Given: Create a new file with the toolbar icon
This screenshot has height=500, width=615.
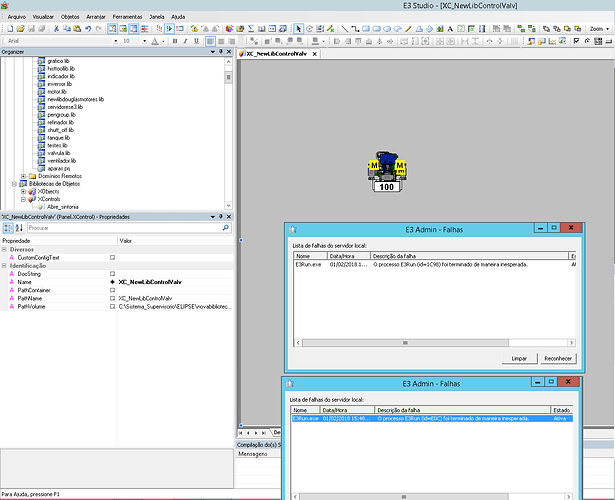Looking at the screenshot, I should (10, 29).
